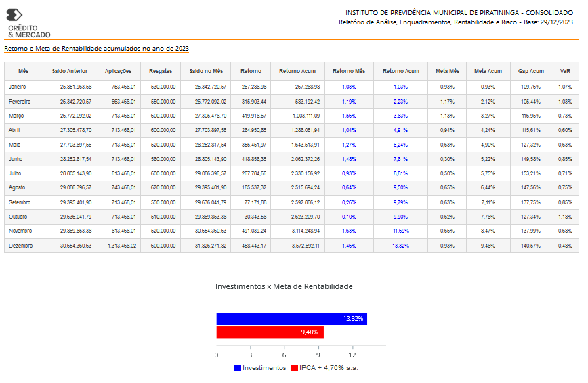Image resolution: width=588 pixels, height=383 pixels.
Task: Click the Aplicações column header
Action: 118,71
